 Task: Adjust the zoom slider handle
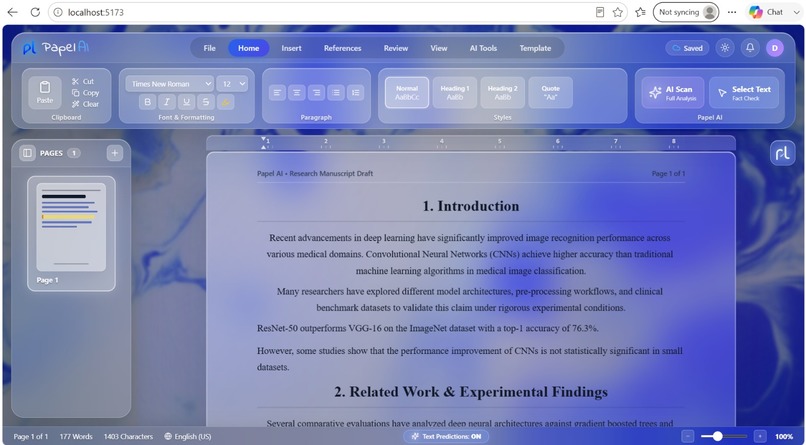click(718, 436)
